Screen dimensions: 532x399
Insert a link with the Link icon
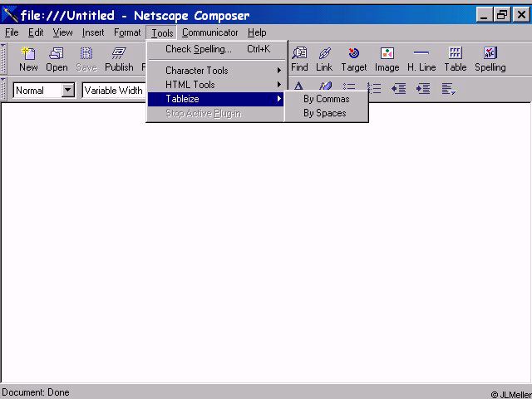click(x=324, y=59)
